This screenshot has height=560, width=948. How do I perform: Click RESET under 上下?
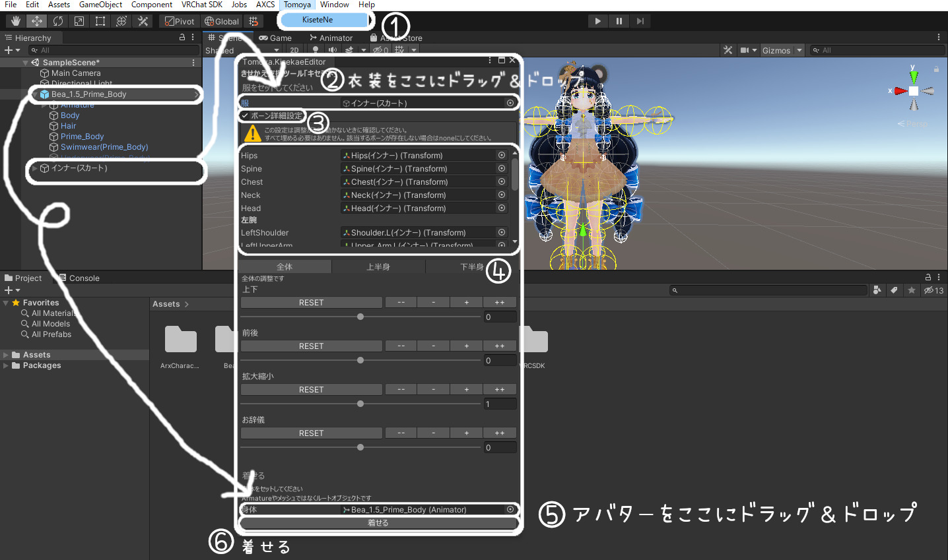(312, 302)
